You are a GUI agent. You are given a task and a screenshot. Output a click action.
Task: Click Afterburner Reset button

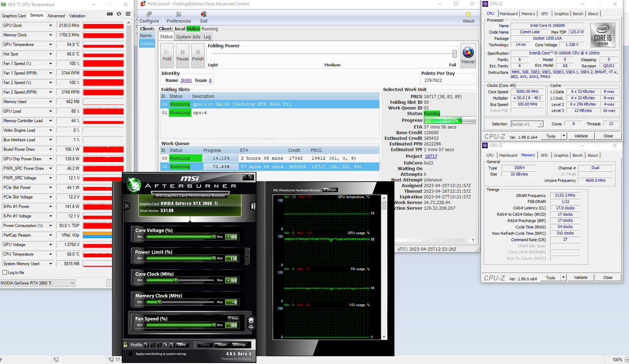pyautogui.click(x=222, y=345)
